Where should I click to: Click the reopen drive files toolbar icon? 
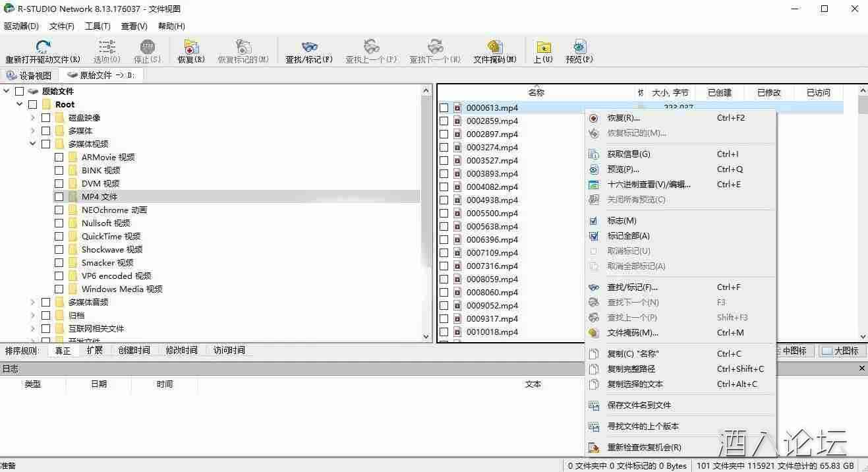click(x=43, y=47)
